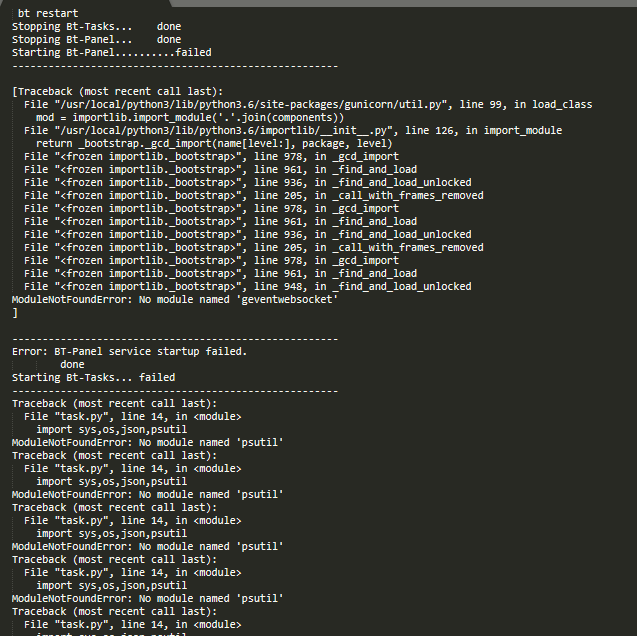
Task: Click the 'Stopping Bt-Panel... done' line
Action: click(97, 39)
